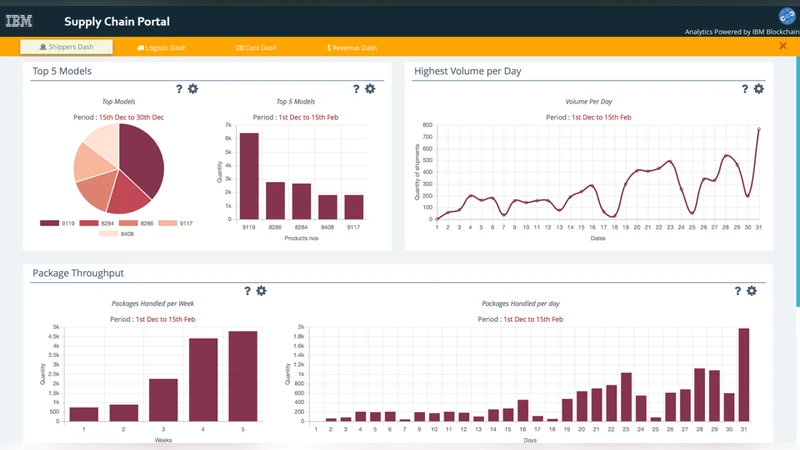Click the IBM Blockchain icon in header
800x450 pixels.
(786, 15)
